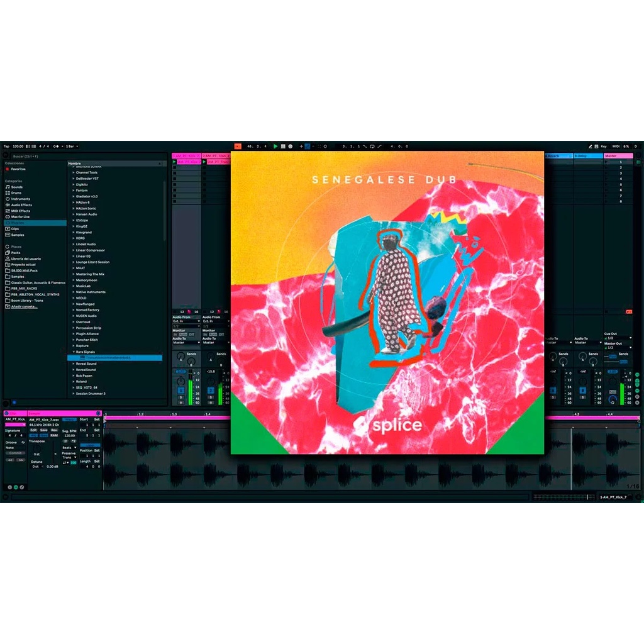Open the Cue Out dropdown
Screen dimensions: 644x644
pos(618,338)
